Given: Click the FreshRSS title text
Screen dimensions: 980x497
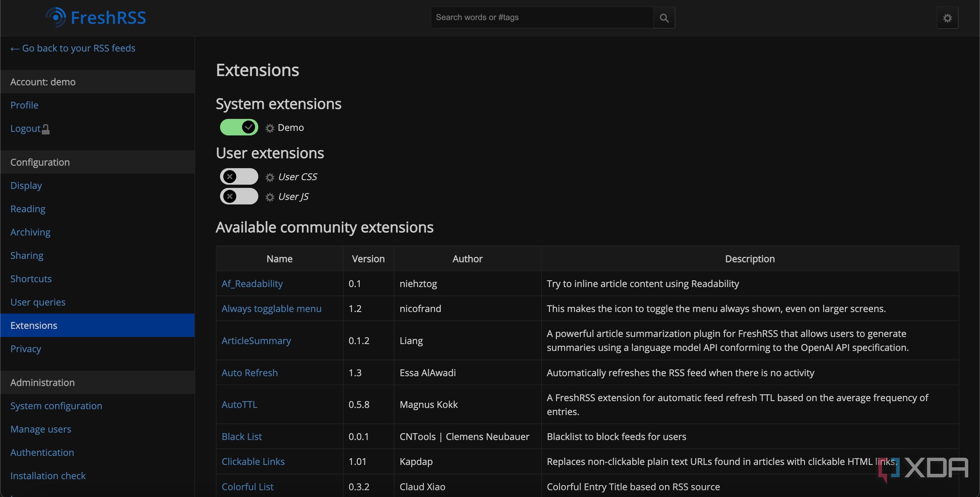Looking at the screenshot, I should click(x=108, y=18).
